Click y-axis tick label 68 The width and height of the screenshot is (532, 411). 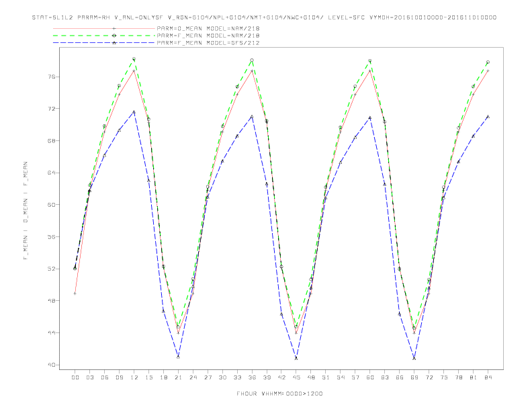click(x=52, y=141)
